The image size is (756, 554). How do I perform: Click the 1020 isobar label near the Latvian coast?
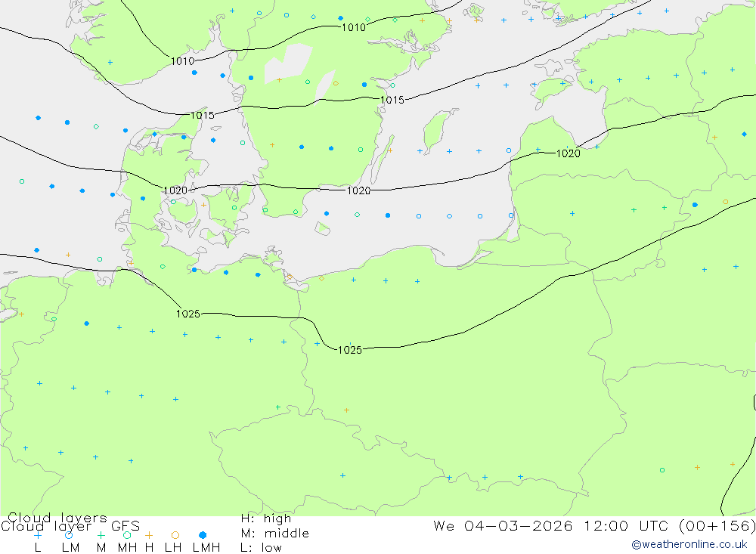[569, 154]
